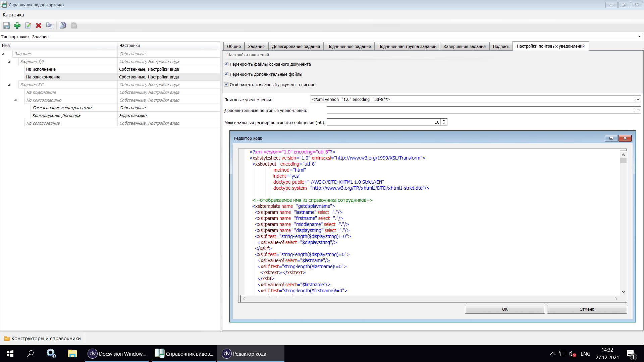
Task: Switch to the Подпись tab
Action: tap(501, 46)
